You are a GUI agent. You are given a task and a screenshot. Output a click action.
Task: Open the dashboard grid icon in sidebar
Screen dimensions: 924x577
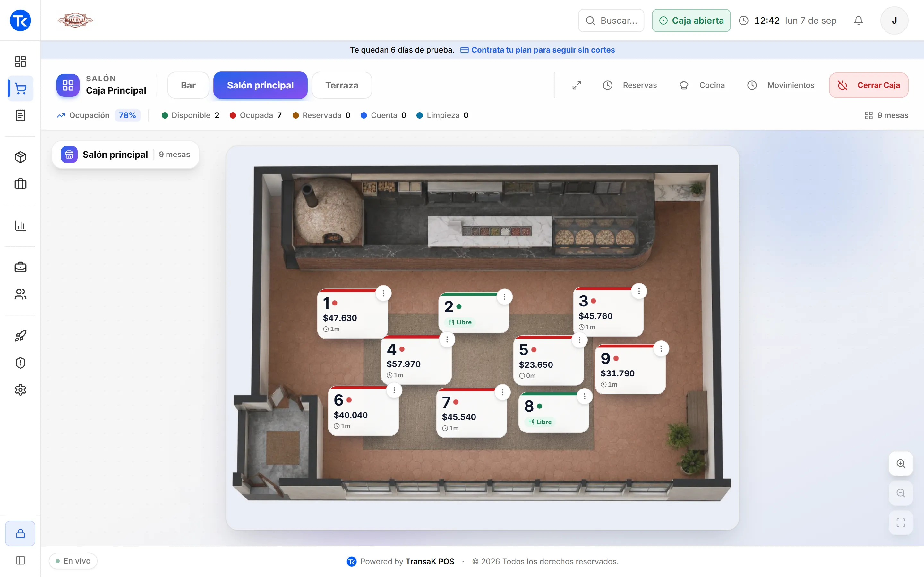[x=20, y=62]
